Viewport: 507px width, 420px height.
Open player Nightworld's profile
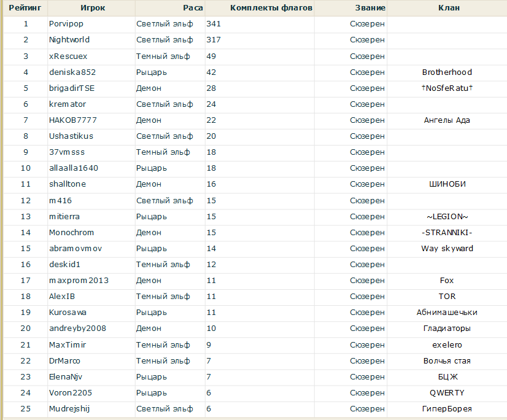tap(69, 40)
